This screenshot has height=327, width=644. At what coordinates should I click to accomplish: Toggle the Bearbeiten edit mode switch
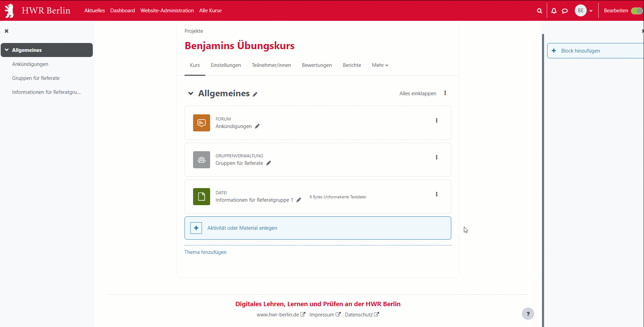tap(636, 11)
